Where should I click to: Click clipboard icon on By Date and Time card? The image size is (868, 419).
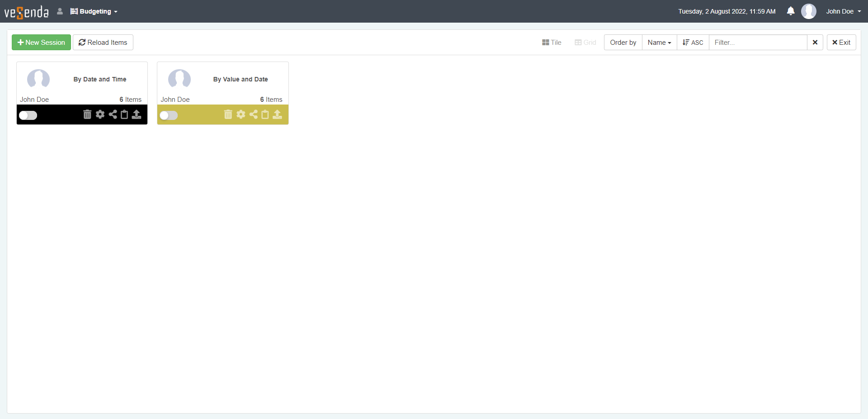(x=124, y=114)
